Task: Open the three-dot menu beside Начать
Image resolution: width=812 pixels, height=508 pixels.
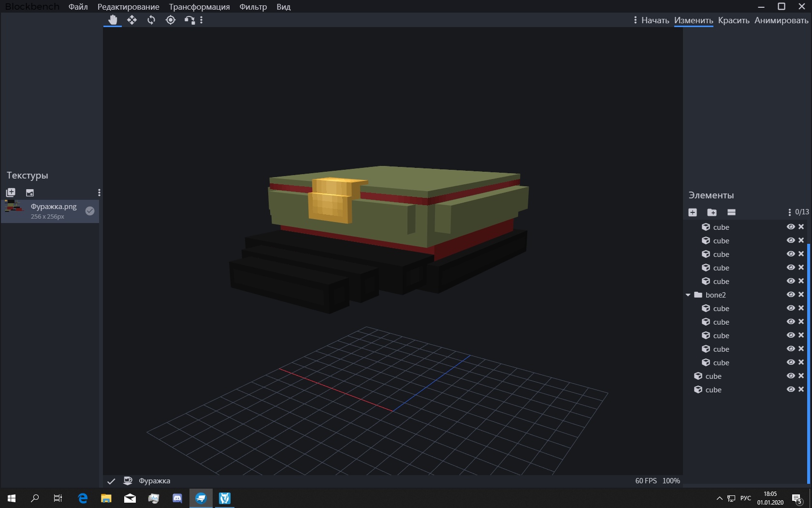Action: tap(635, 20)
